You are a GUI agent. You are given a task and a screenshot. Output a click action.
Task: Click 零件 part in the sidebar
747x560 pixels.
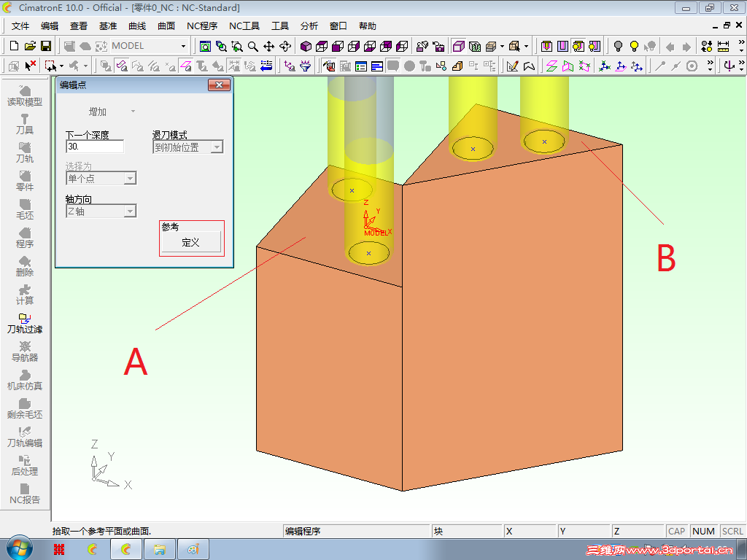tap(25, 182)
